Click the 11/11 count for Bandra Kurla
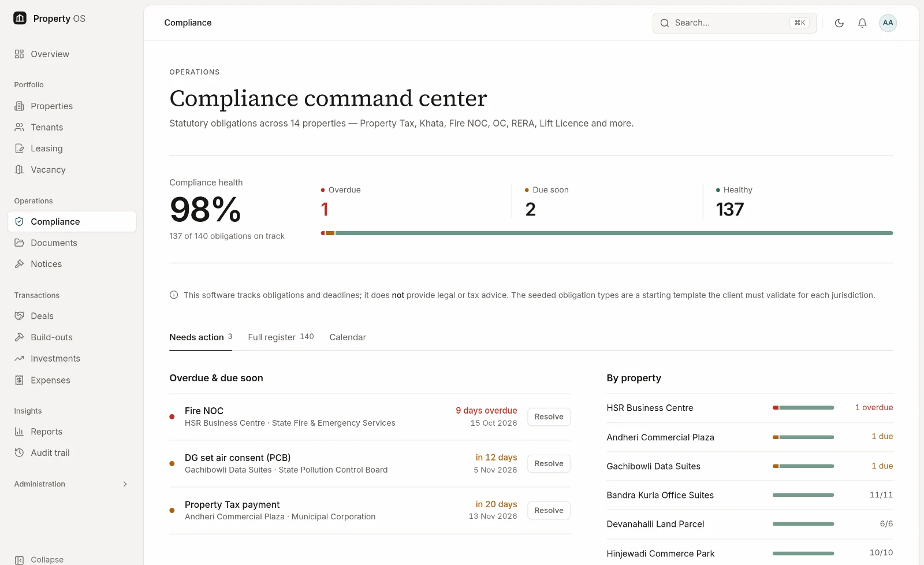This screenshot has width=924, height=565. pos(881,495)
